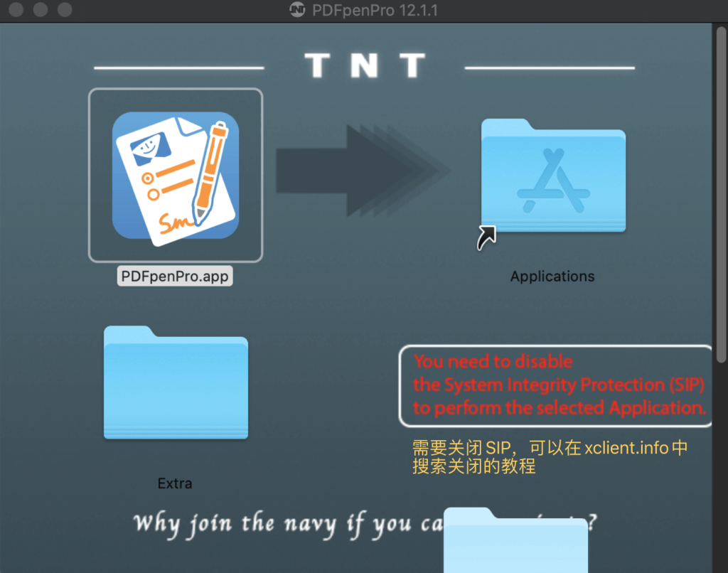
Task: Click the red SIP warning message box
Action: pos(555,385)
